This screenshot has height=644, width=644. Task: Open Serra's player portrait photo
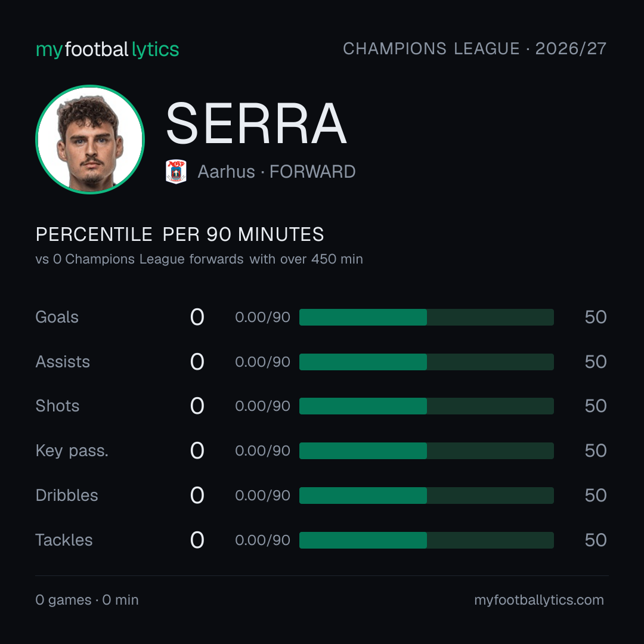coord(90,140)
